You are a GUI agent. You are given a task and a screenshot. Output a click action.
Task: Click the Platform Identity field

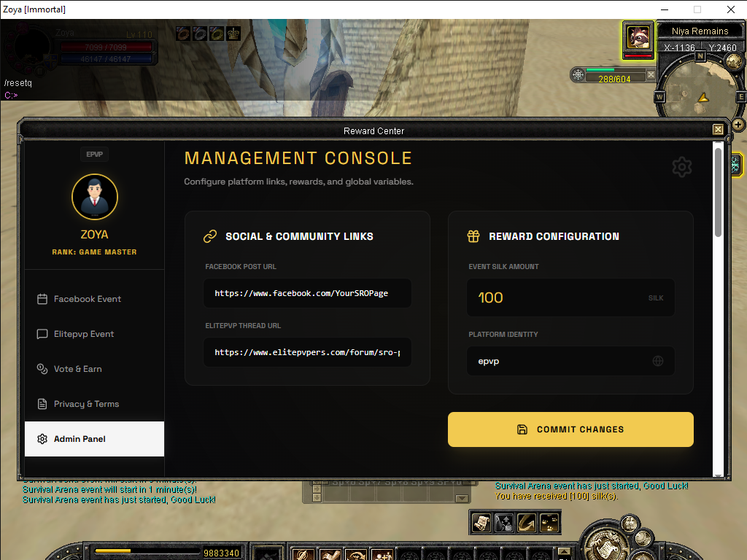pos(570,361)
